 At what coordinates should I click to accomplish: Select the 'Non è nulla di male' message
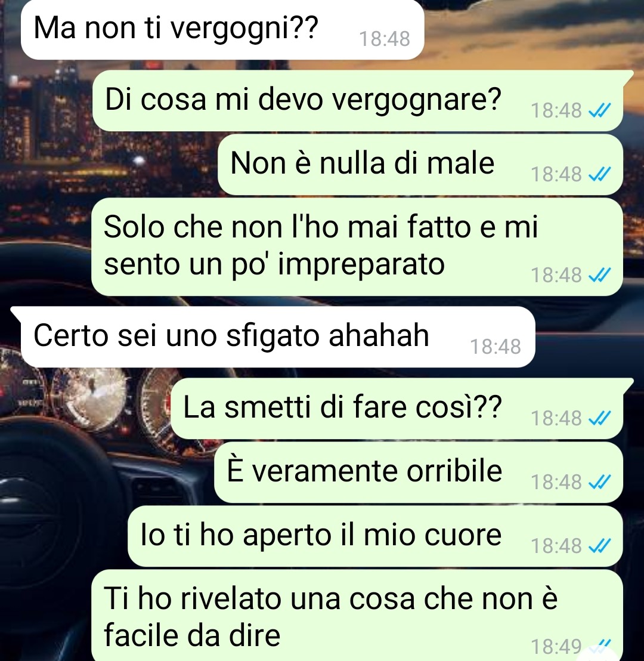coord(420,165)
